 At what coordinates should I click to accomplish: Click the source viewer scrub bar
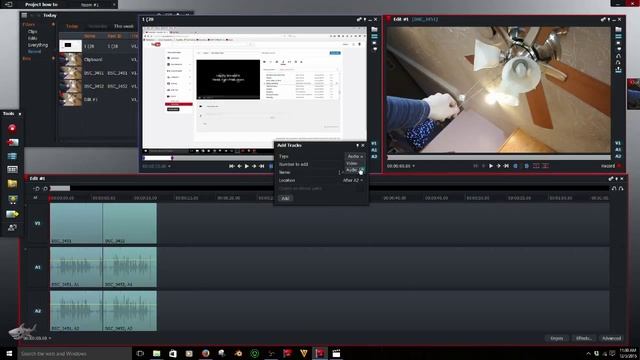[208, 158]
